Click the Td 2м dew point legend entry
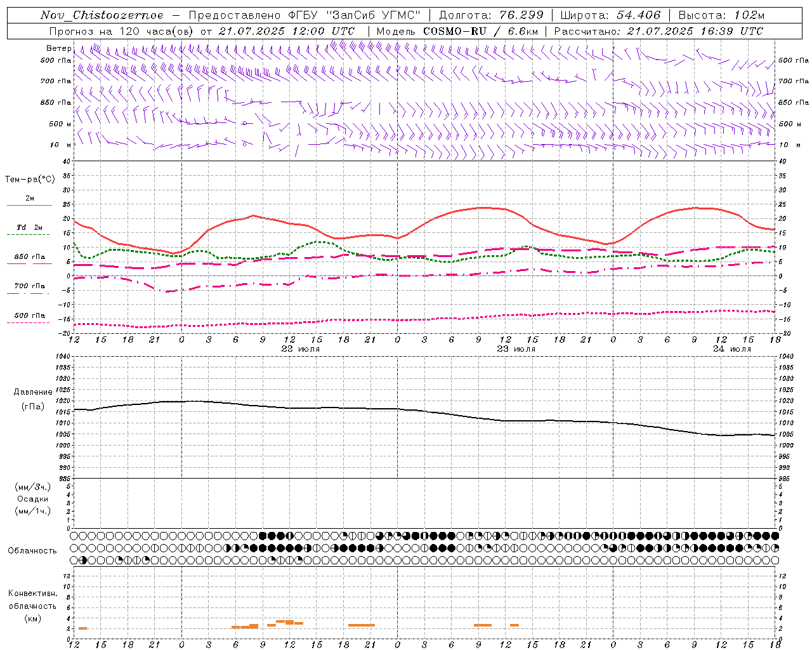Viewport: 812px width, 650px height. pos(30,227)
